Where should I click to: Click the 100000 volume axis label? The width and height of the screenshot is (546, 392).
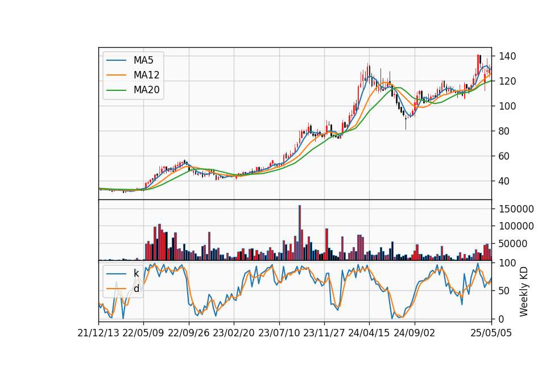[x=516, y=226]
